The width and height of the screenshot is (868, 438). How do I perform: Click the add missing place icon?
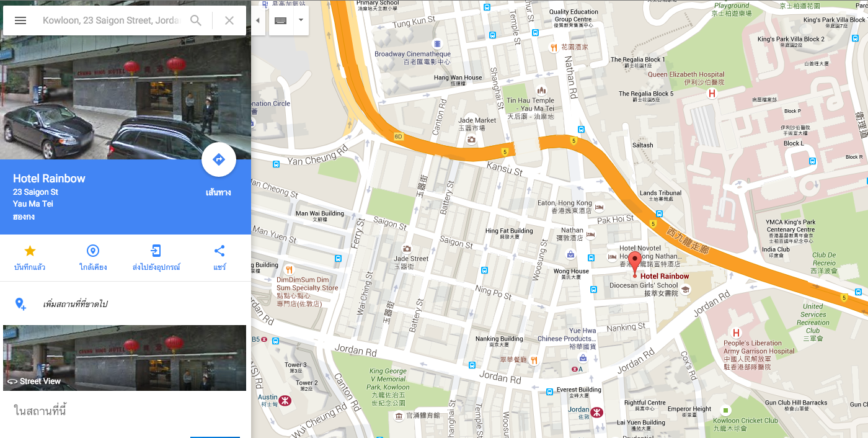point(20,304)
